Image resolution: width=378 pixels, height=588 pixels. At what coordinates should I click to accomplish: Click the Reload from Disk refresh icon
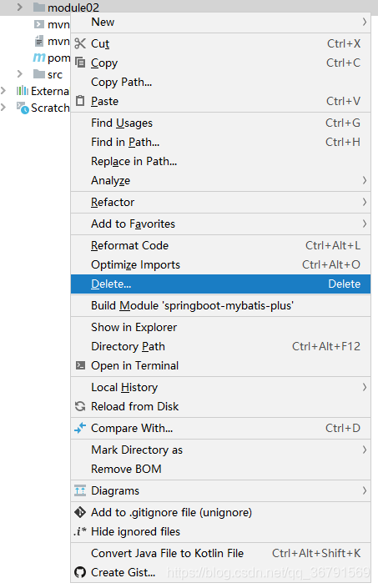coord(80,406)
